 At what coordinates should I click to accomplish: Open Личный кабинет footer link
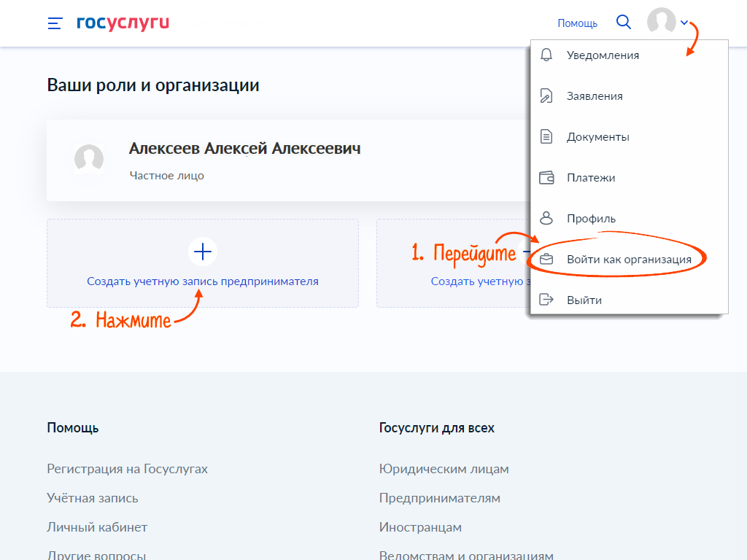tap(97, 526)
